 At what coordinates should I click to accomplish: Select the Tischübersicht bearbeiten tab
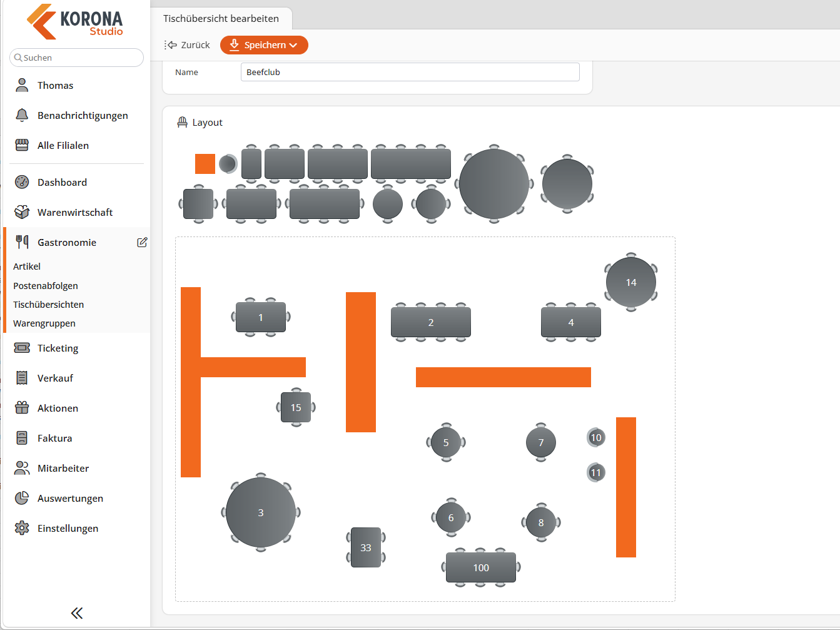pos(221,19)
